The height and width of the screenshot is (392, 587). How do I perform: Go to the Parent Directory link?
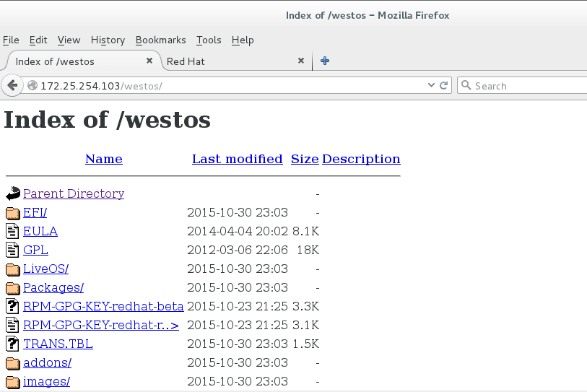click(x=74, y=193)
